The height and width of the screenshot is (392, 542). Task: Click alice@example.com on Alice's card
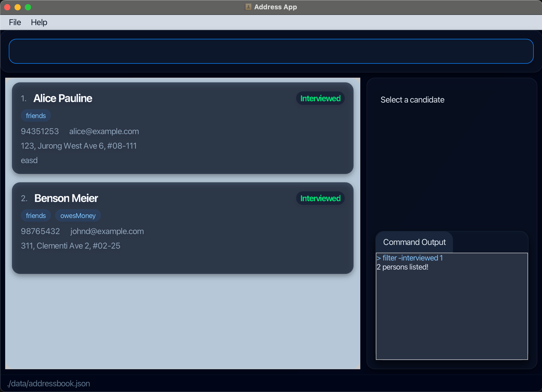tap(104, 131)
